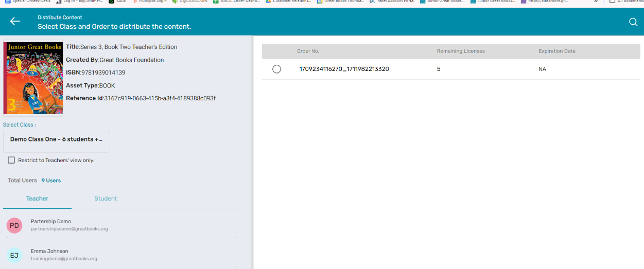Click the 9 Users count link
This screenshot has height=269, width=644.
[51, 181]
